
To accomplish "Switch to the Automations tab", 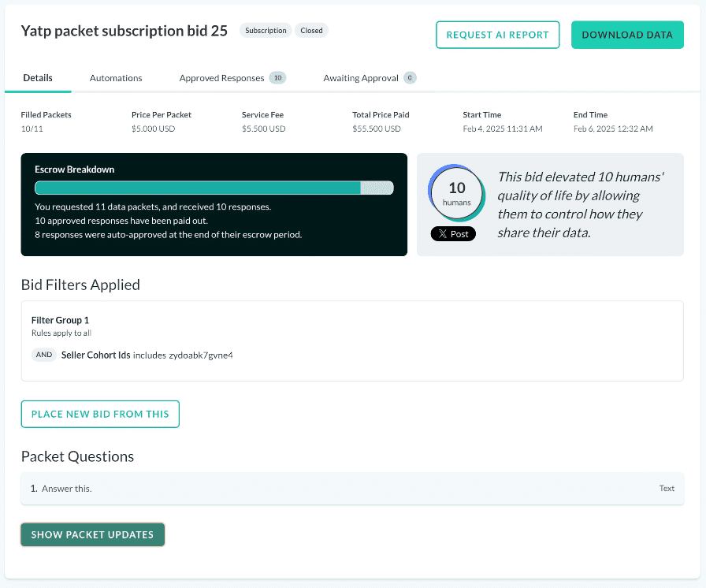I will [x=116, y=78].
